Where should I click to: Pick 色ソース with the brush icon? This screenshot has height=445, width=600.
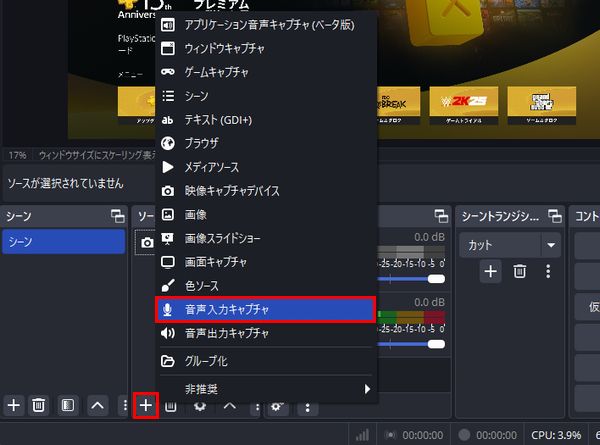pos(266,286)
